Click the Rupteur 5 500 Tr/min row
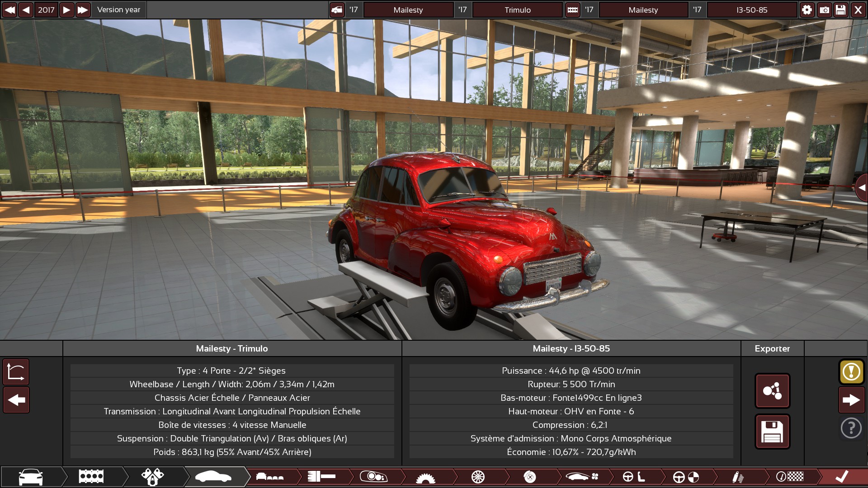Viewport: 868px width, 488px height. 571,384
